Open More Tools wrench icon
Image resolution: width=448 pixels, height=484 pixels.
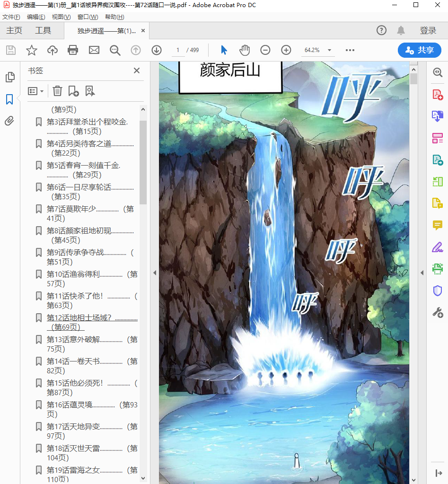click(438, 313)
